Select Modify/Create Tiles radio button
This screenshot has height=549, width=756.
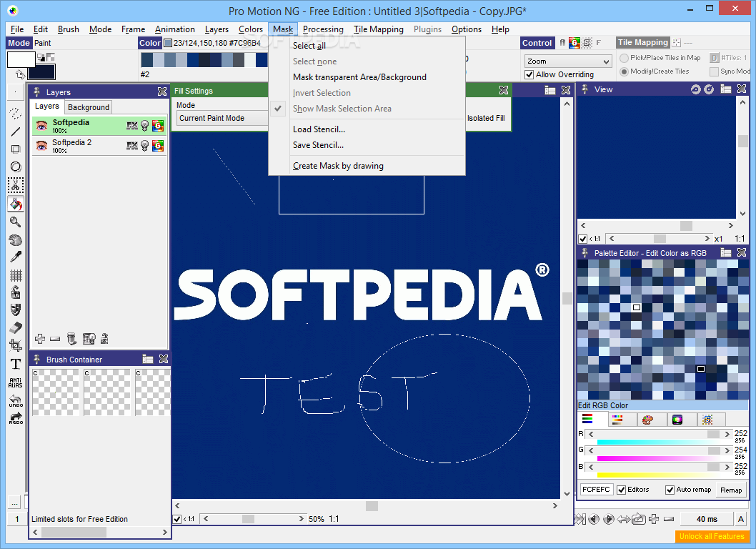pyautogui.click(x=624, y=71)
